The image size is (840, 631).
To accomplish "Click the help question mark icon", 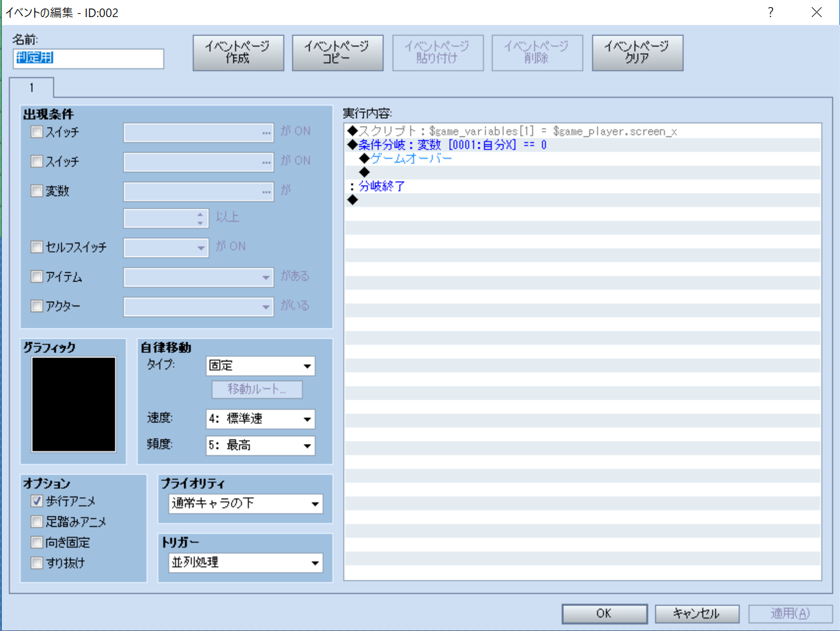I will tap(770, 12).
